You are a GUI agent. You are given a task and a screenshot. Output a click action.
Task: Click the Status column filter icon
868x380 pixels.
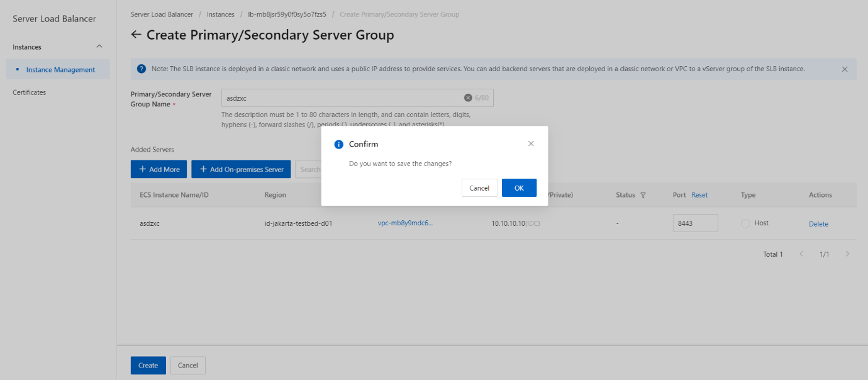coord(643,195)
